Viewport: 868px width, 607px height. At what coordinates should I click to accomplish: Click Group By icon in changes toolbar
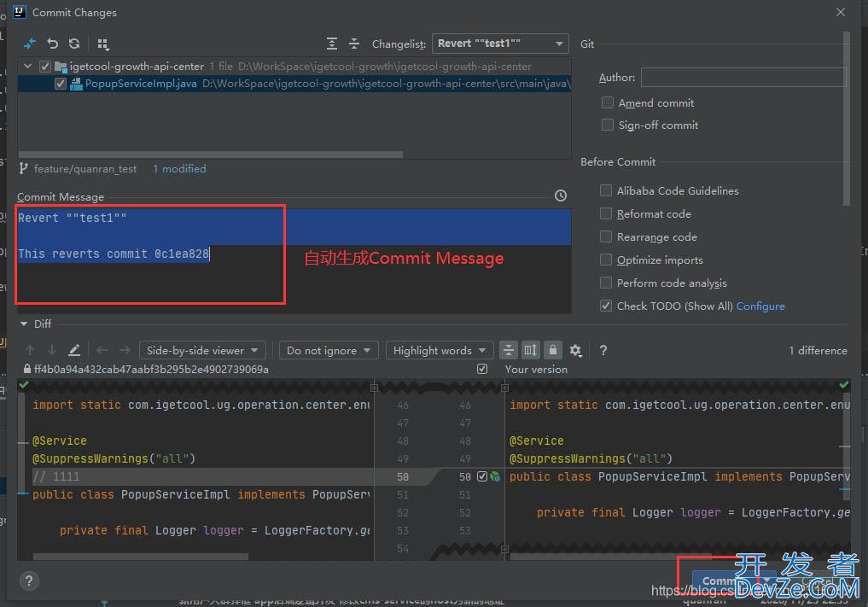click(103, 44)
